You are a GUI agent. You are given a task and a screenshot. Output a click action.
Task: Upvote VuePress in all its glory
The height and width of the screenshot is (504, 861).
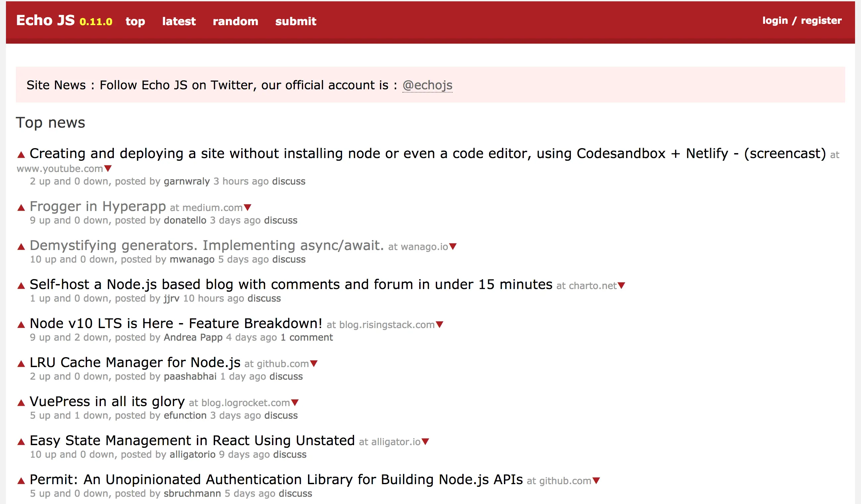click(x=21, y=403)
